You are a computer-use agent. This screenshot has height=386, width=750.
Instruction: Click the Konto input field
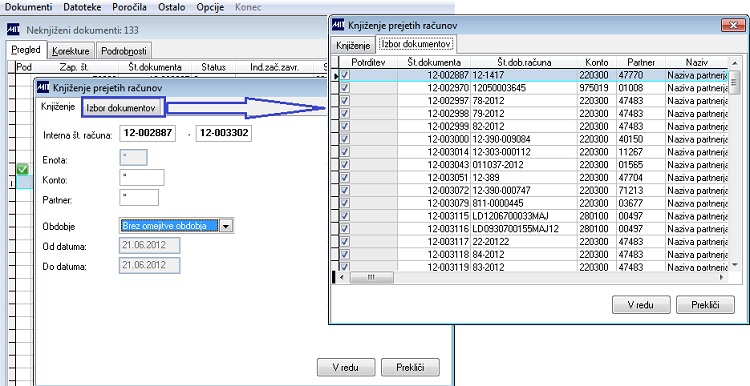142,178
